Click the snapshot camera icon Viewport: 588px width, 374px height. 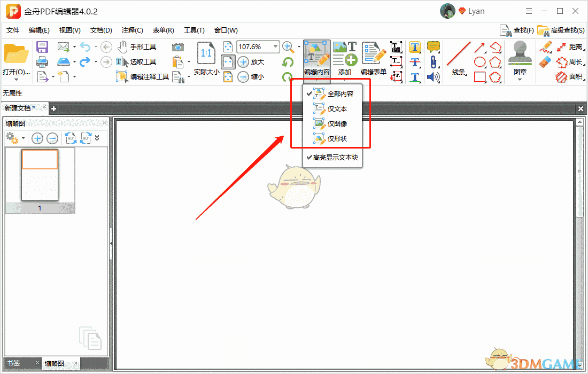179,46
